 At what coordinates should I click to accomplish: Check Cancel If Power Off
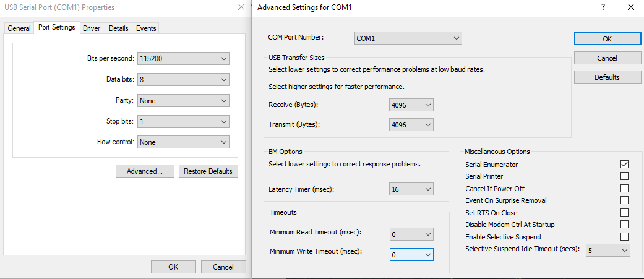point(624,189)
